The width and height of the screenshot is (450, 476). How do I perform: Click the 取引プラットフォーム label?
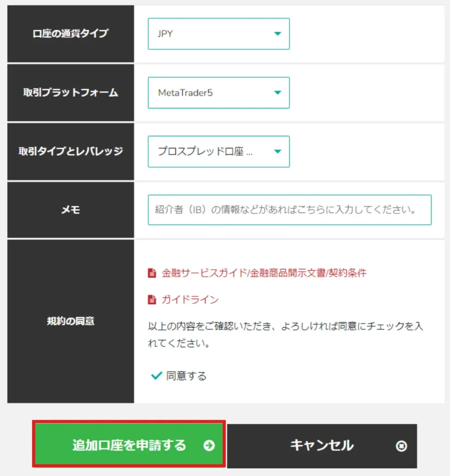(x=71, y=93)
